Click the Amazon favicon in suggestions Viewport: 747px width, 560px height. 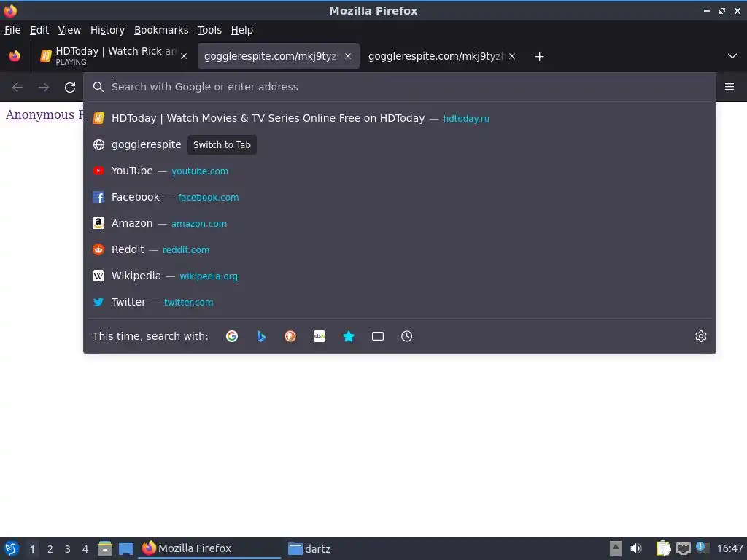click(x=98, y=223)
